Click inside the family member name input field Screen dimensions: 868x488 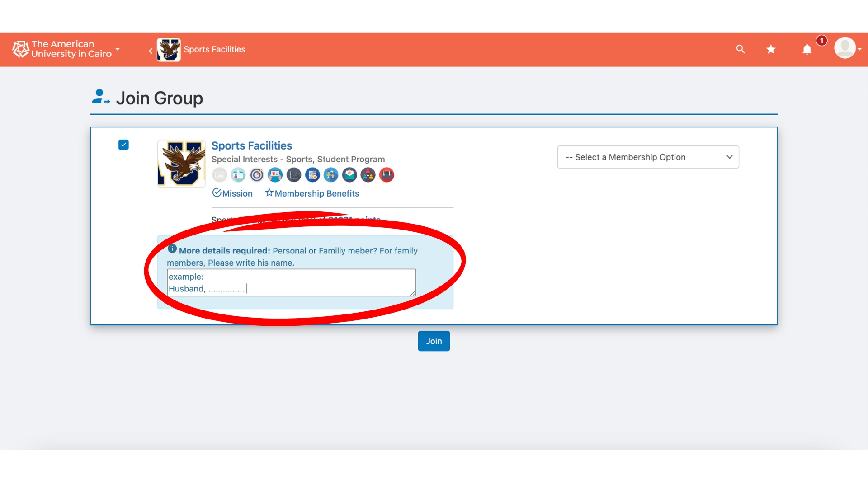pyautogui.click(x=292, y=282)
